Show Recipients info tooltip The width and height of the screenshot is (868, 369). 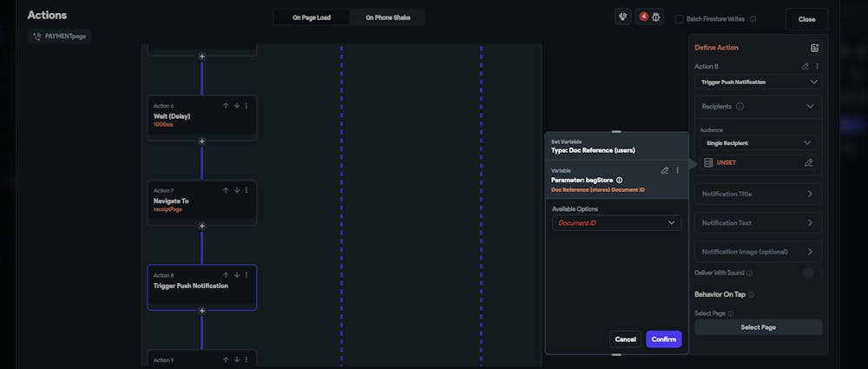pyautogui.click(x=740, y=107)
